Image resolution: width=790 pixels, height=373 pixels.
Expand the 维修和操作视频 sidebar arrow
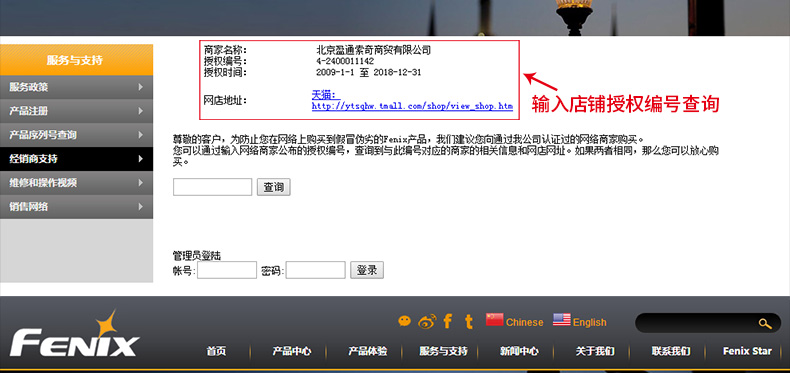[141, 183]
